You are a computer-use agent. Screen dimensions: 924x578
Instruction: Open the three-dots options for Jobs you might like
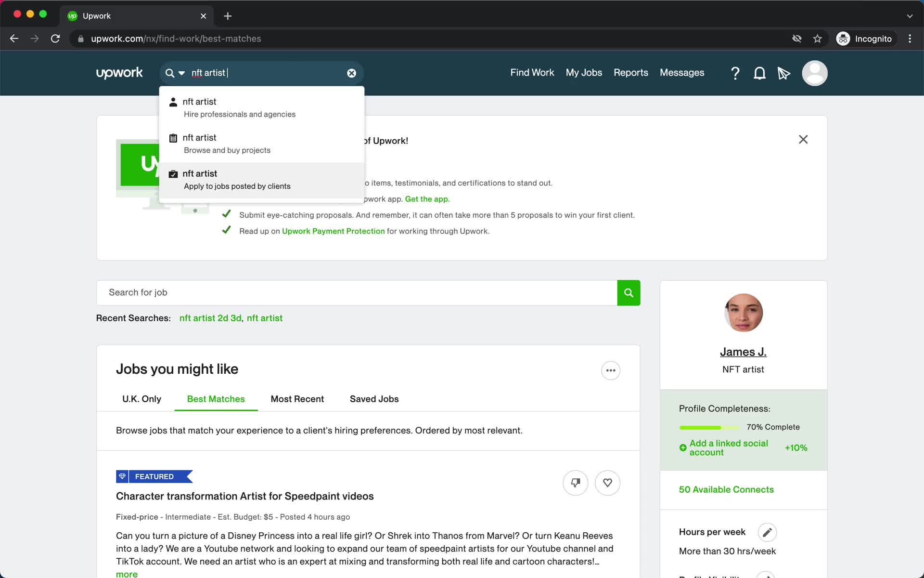pos(611,370)
